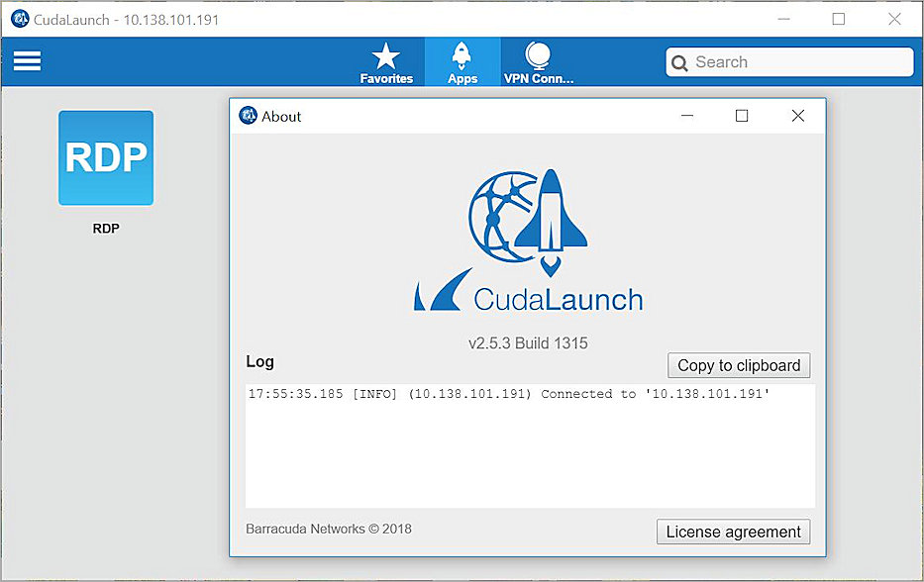Select the Favorites star icon

386,54
